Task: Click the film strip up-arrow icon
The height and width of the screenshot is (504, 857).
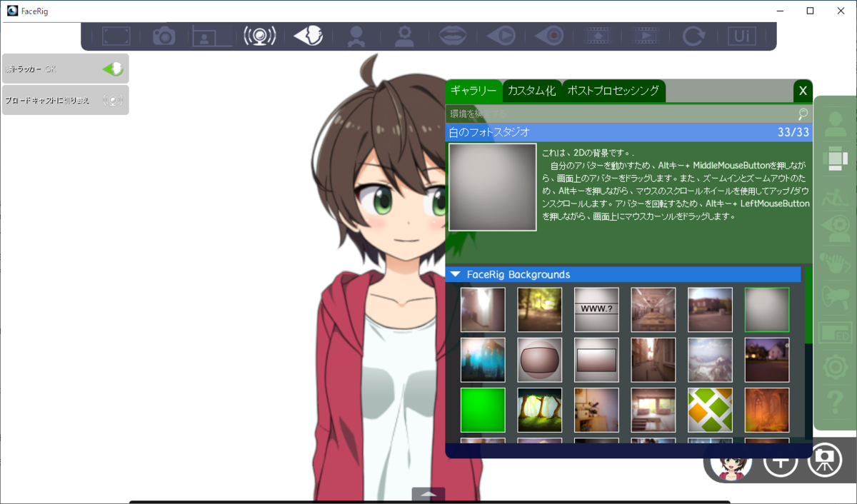Action: (598, 36)
